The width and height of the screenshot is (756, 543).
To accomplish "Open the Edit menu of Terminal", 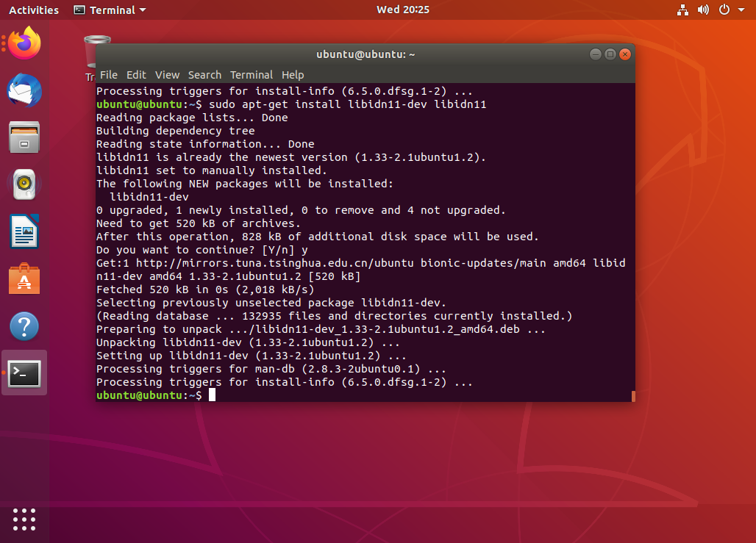I will point(136,75).
